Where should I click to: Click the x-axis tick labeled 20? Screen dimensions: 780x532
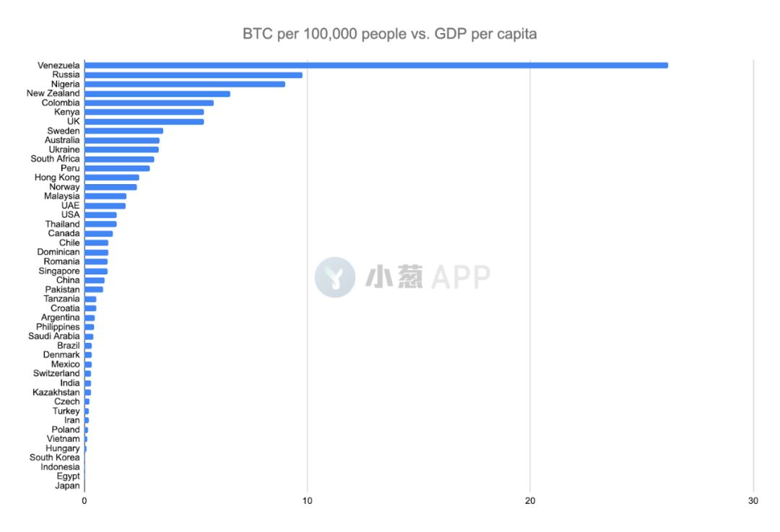530,501
